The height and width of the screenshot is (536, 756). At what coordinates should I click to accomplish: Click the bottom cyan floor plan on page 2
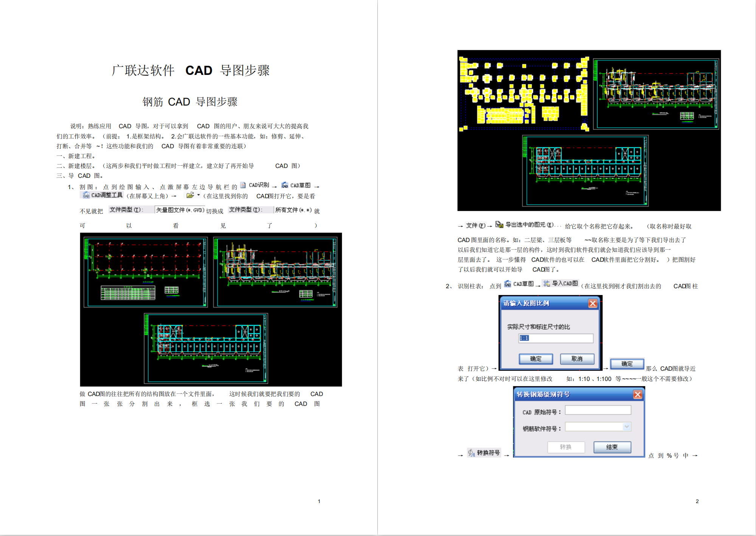[x=585, y=171]
